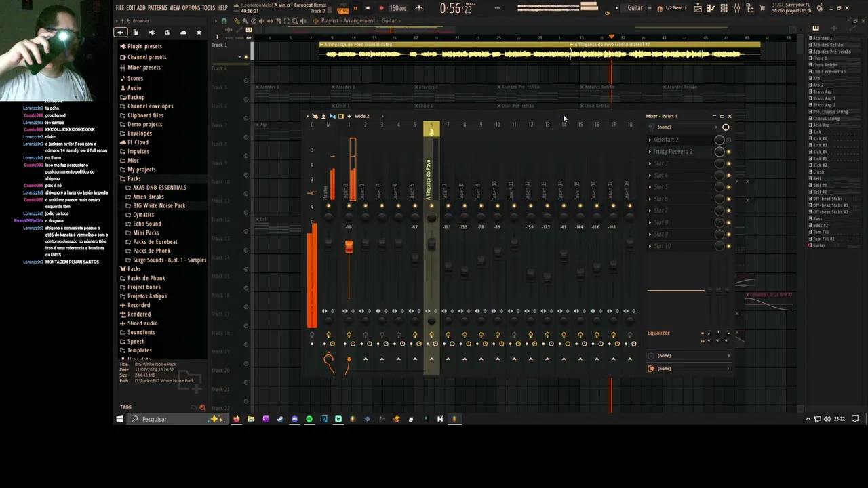This screenshot has height=488, width=868.
Task: Show browser cloud tab
Action: [x=183, y=32]
